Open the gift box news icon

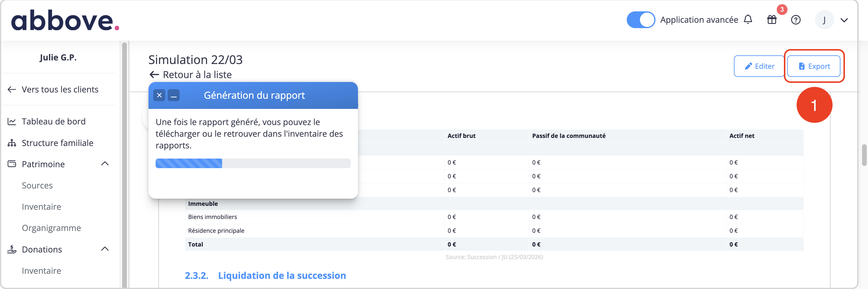tap(772, 20)
